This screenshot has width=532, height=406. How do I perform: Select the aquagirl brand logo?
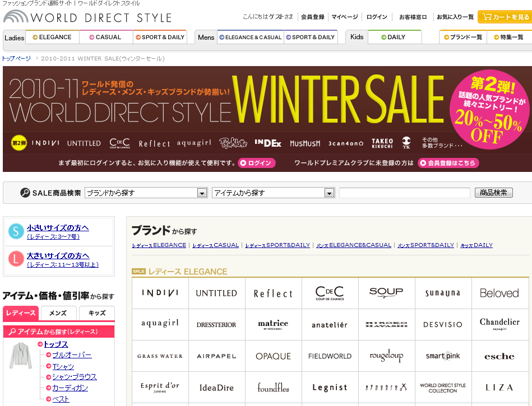pyautogui.click(x=160, y=324)
